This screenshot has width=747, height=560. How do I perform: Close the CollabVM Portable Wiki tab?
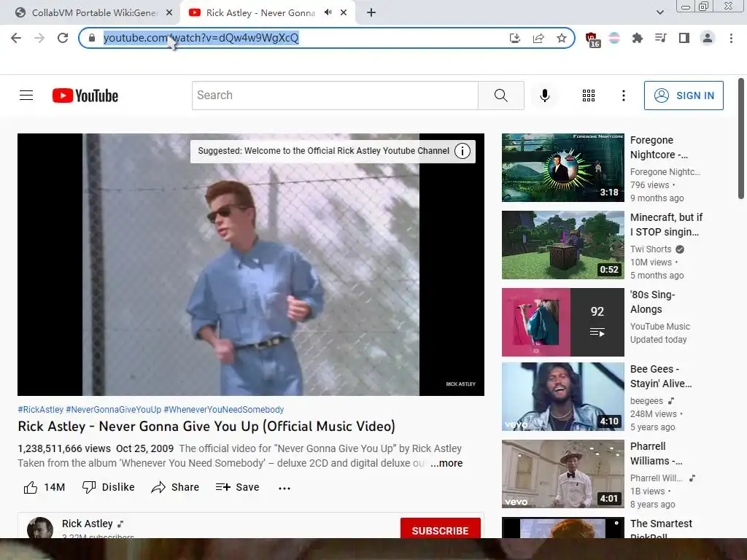point(169,13)
